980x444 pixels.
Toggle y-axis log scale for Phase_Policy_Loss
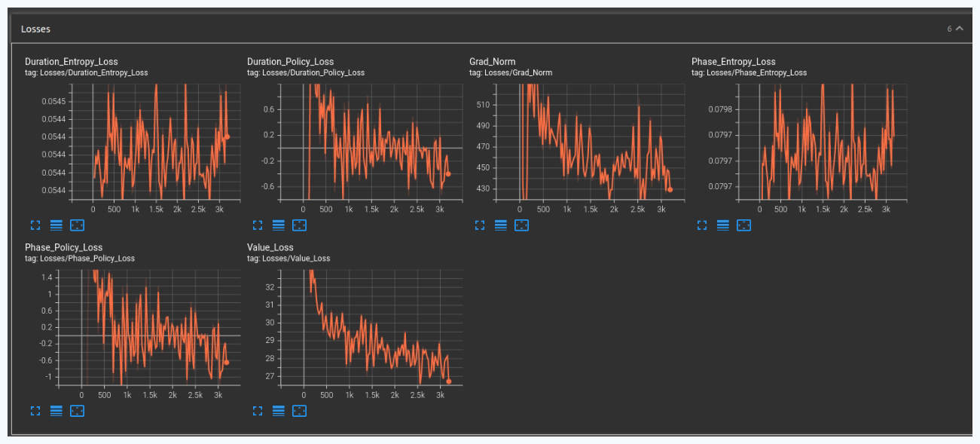point(56,411)
